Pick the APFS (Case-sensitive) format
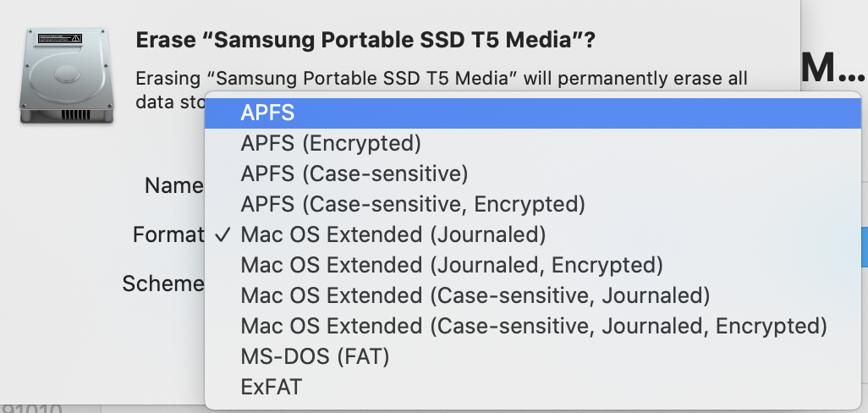Screen dimensions: 868x413 pyautogui.click(x=354, y=173)
